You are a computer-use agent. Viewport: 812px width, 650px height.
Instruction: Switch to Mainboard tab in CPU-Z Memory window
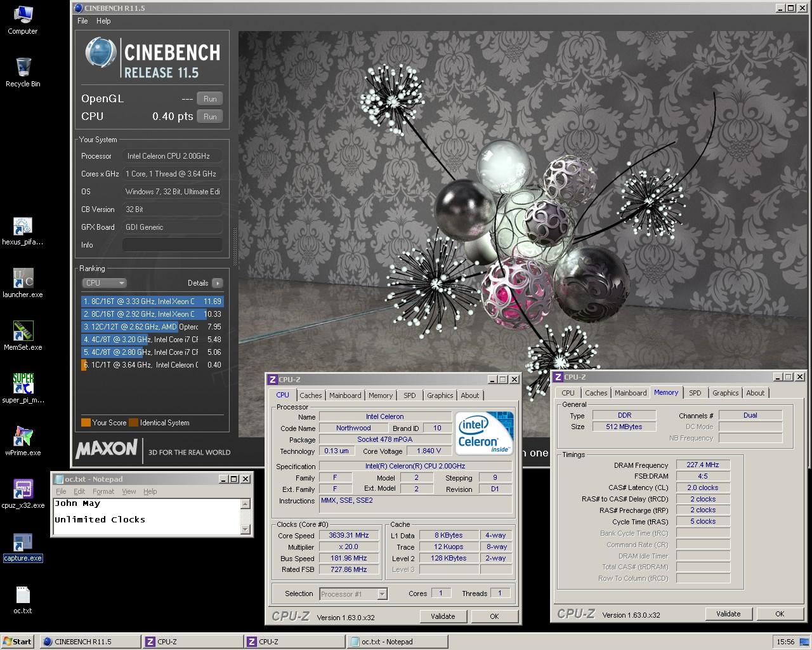coord(631,393)
